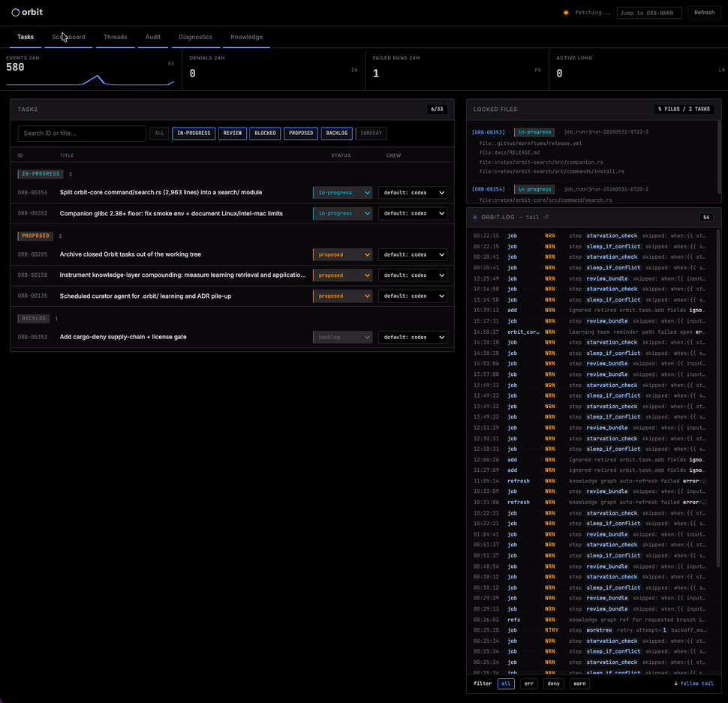This screenshot has width=728, height=703.
Task: Open task 'Split orbit-core command/search.rs' title
Action: [x=161, y=192]
